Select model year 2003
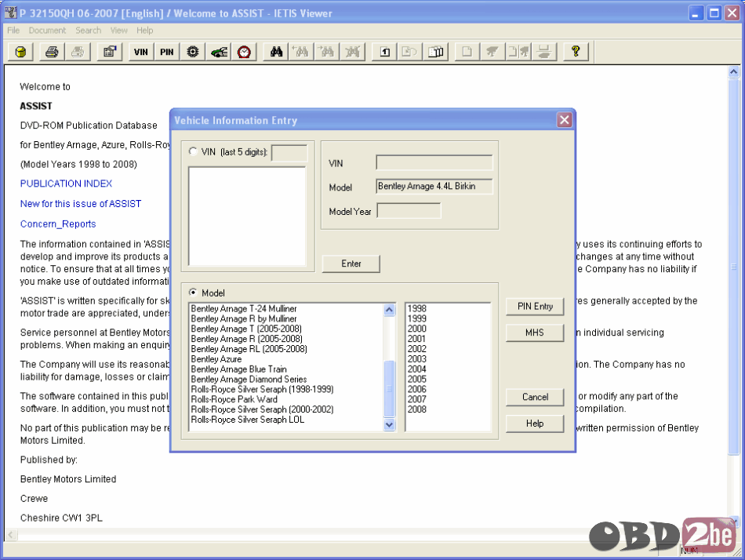Image resolution: width=745 pixels, height=560 pixels. [x=416, y=359]
